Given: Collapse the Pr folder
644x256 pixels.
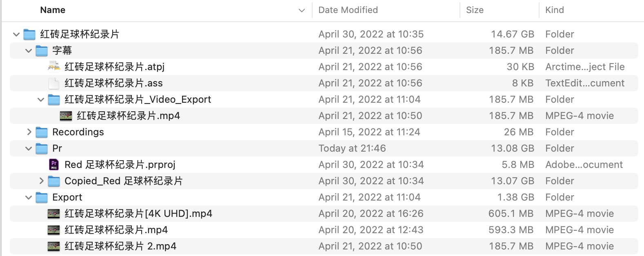Looking at the screenshot, I should point(29,148).
